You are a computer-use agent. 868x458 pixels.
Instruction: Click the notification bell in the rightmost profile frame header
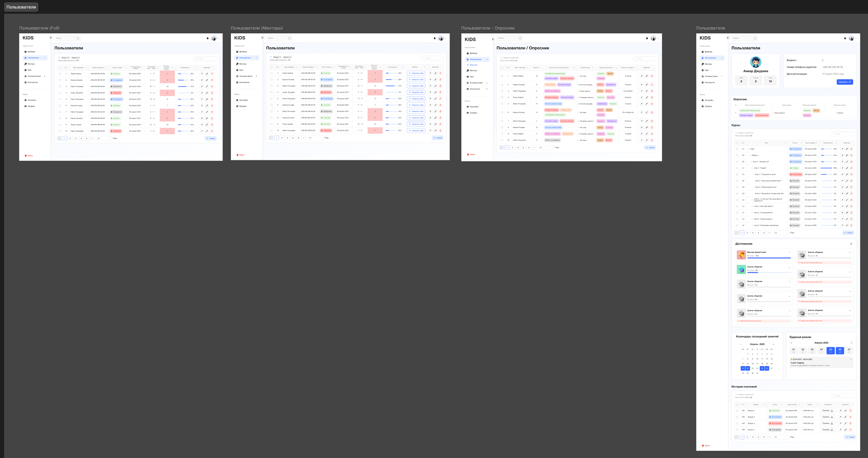pos(845,38)
